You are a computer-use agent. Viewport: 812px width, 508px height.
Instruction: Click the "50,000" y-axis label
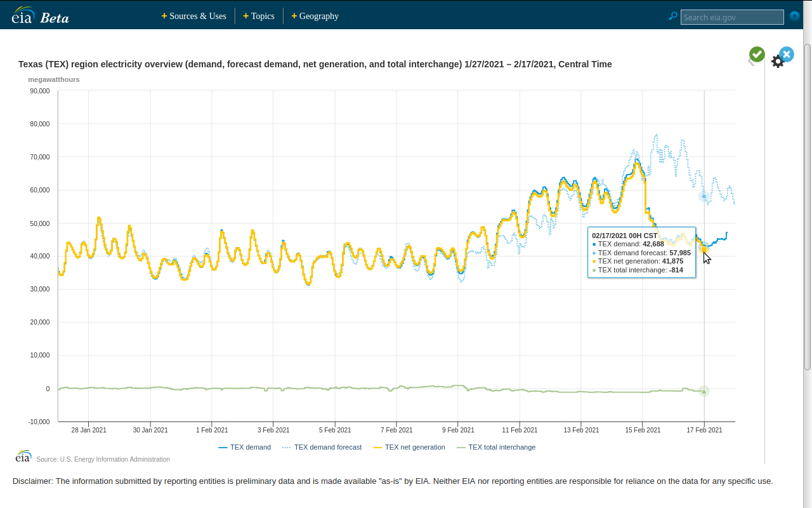pos(40,223)
